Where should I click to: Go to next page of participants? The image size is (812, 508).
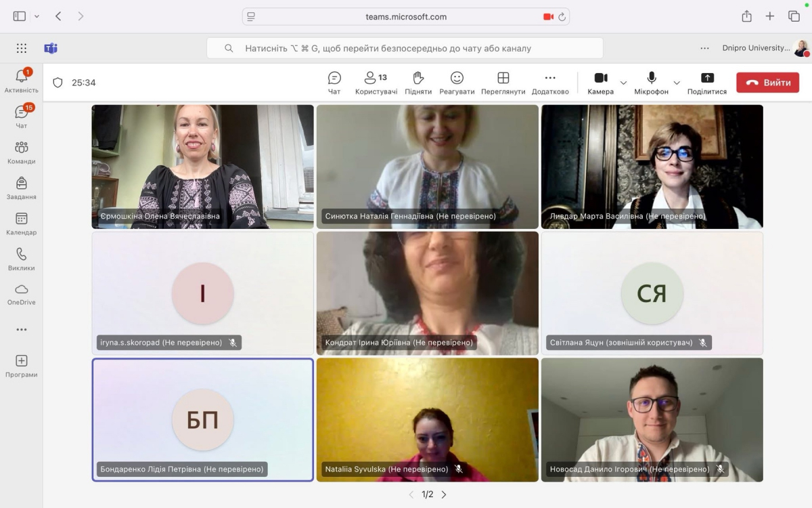[x=444, y=494]
